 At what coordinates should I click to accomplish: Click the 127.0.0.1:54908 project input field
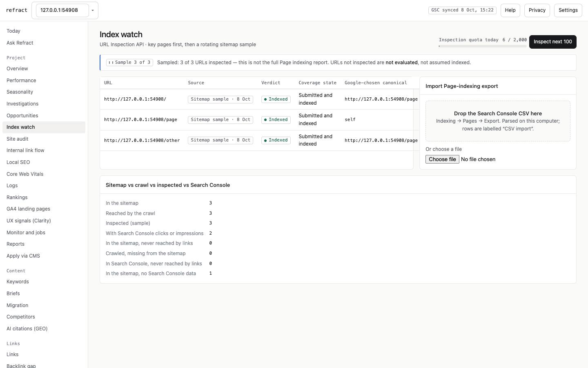pyautogui.click(x=62, y=10)
